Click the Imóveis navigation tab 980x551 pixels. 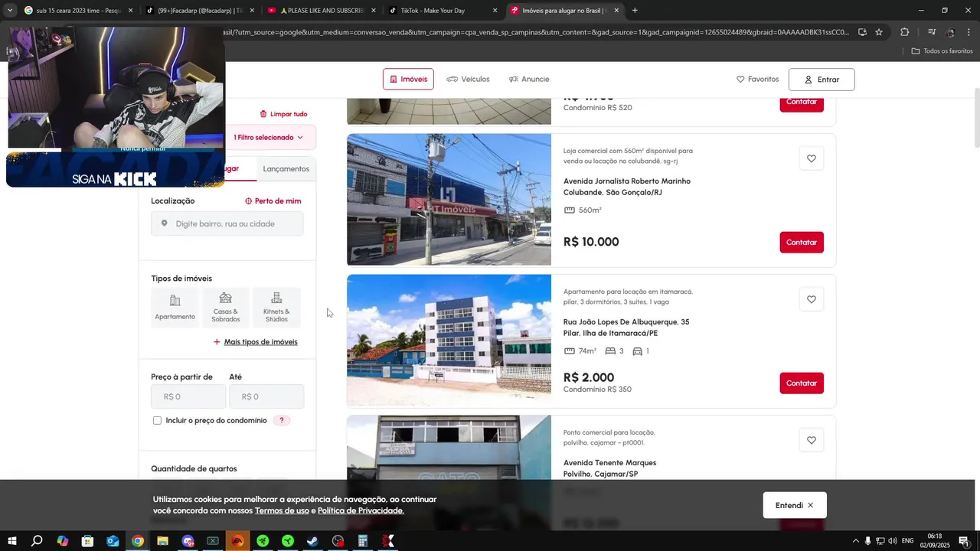click(x=408, y=79)
